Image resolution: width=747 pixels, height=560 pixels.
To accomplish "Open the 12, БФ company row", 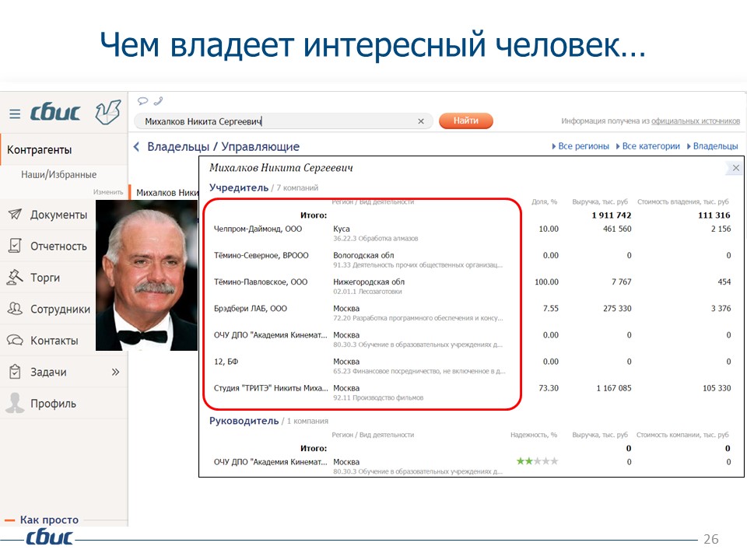I will coord(226,362).
